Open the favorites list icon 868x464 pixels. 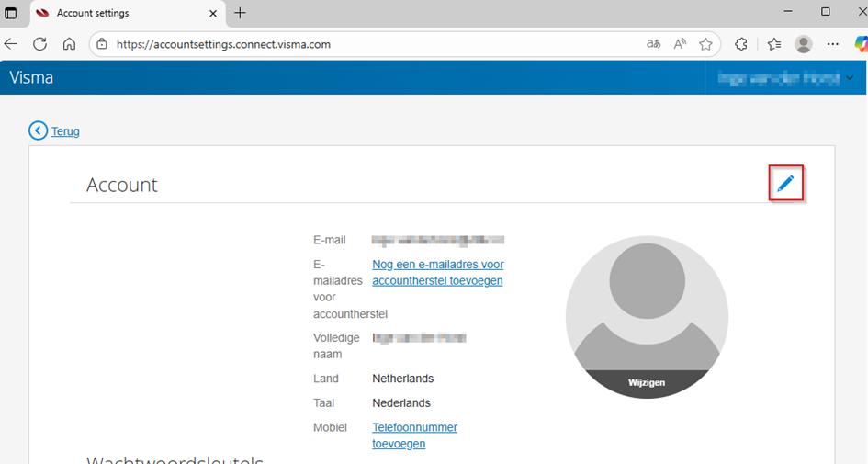(774, 44)
